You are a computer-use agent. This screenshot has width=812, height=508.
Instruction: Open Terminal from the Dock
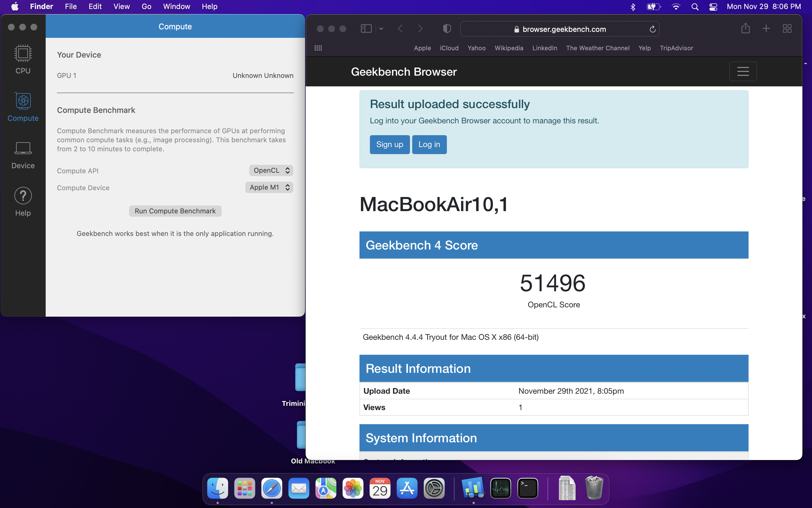tap(528, 488)
